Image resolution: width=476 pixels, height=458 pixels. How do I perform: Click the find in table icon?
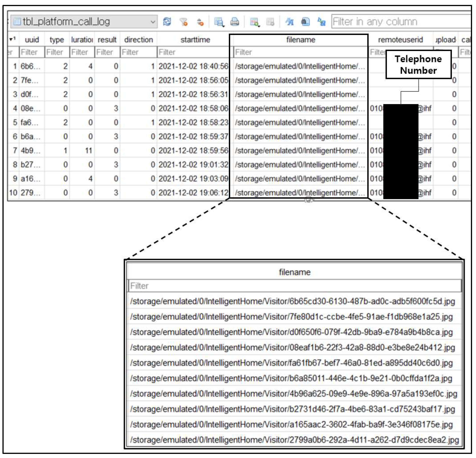pyautogui.click(x=305, y=22)
